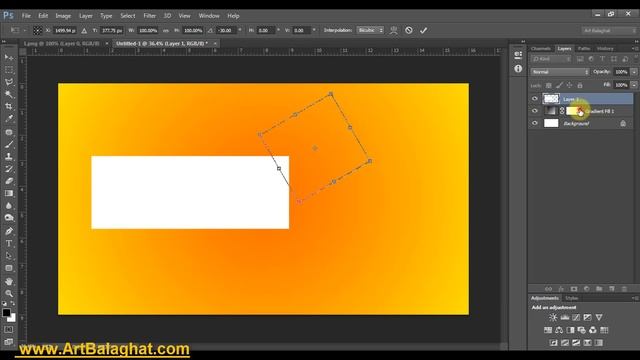Select the Path Selection tool
Viewport: 640px width, 360px height.
click(x=9, y=256)
